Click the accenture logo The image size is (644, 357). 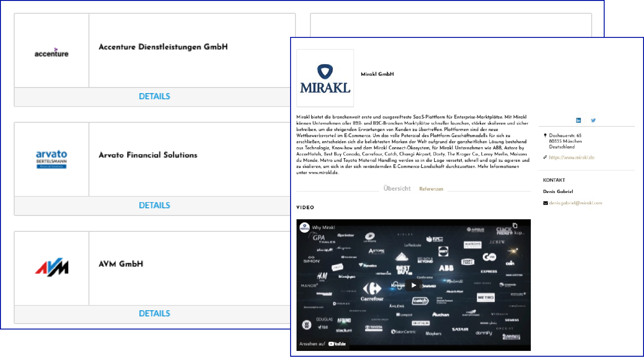tap(52, 53)
